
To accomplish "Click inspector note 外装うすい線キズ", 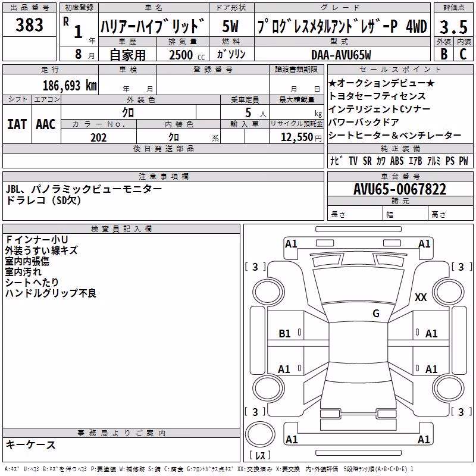I will tap(42, 250).
